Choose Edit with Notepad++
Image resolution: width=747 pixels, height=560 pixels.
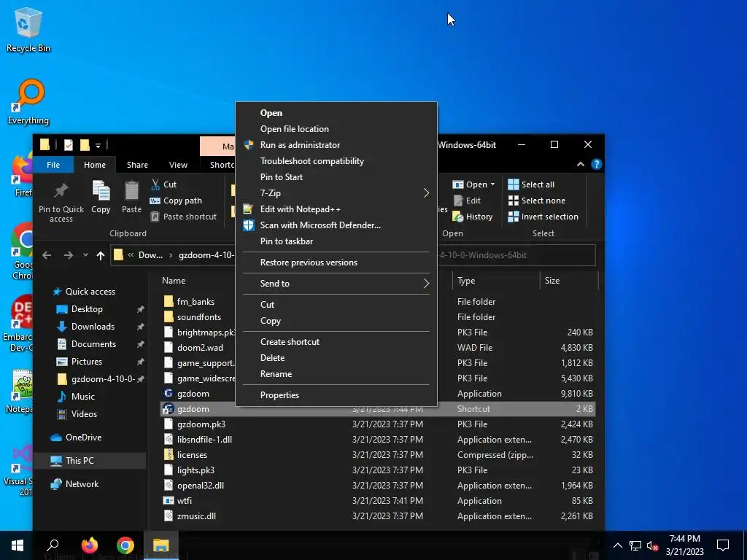tap(336, 209)
